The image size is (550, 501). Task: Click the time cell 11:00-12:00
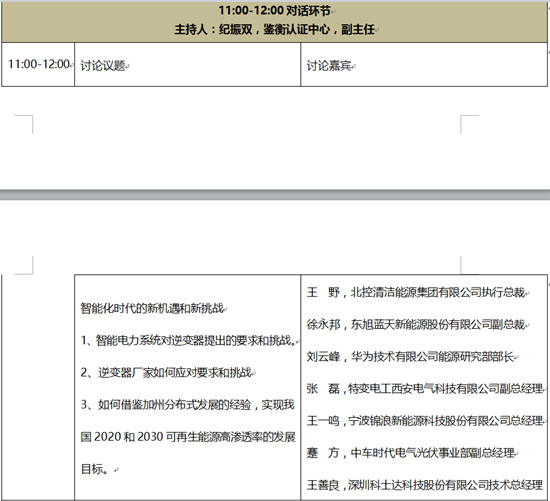(38, 64)
